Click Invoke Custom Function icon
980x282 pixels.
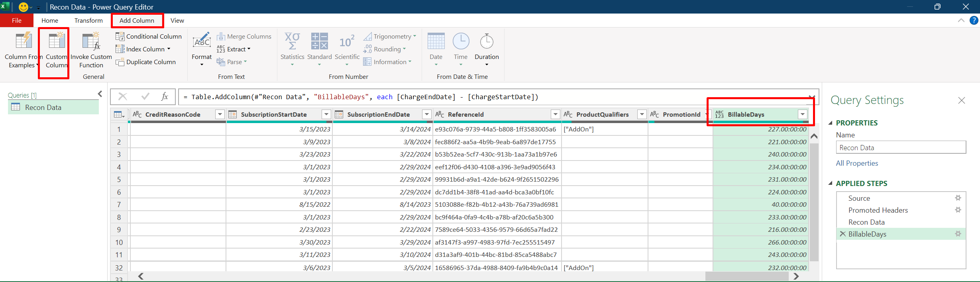pos(91,41)
